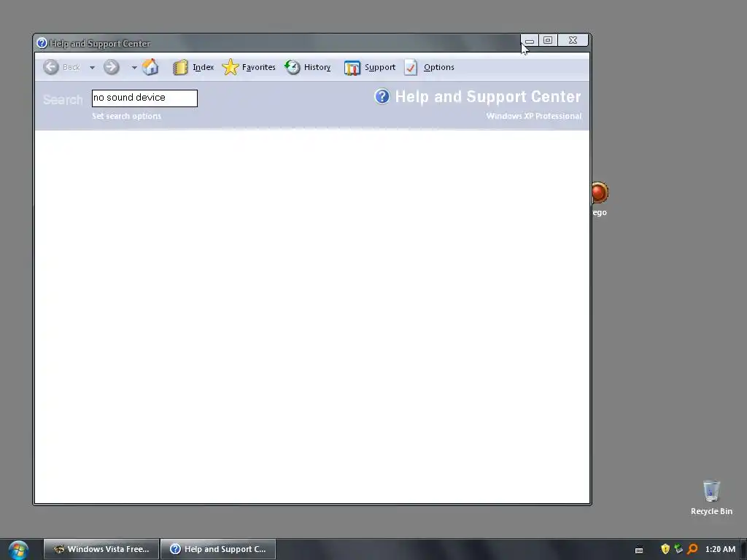Open the Support toolbar item
747x560 pixels.
click(x=370, y=67)
